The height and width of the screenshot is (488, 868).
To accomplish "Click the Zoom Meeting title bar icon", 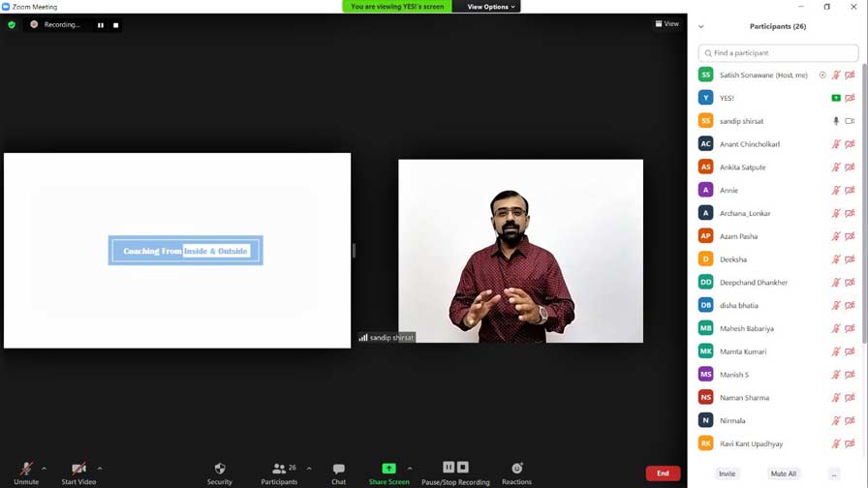I will point(6,7).
